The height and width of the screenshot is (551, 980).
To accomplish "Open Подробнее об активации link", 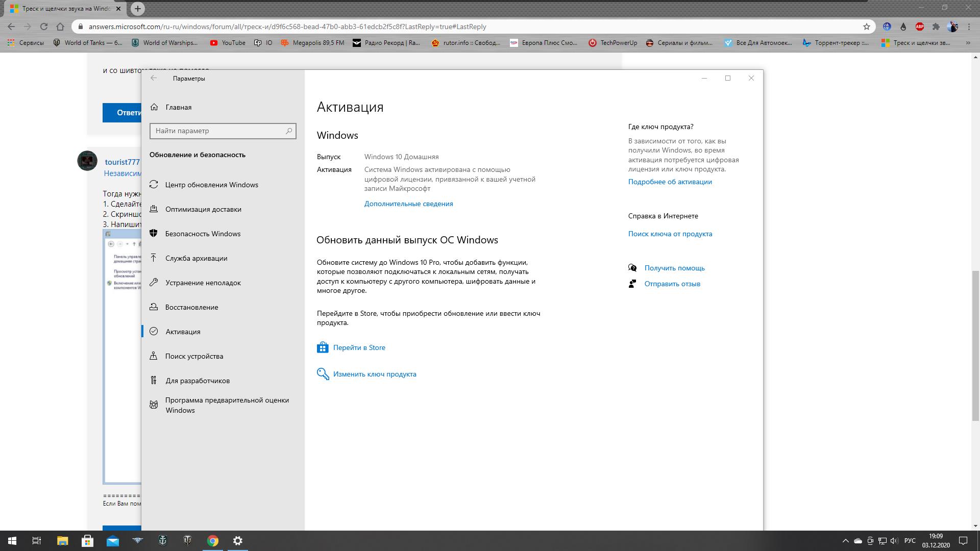I will pos(670,182).
